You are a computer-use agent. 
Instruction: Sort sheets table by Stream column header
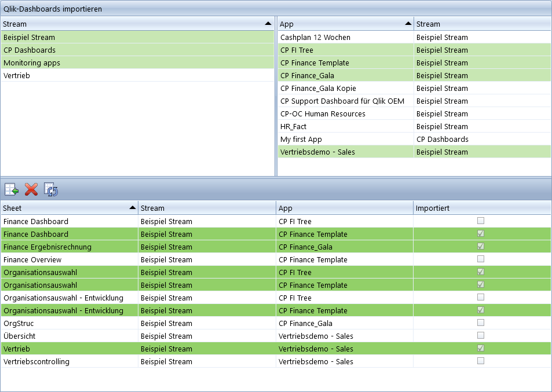coord(207,208)
